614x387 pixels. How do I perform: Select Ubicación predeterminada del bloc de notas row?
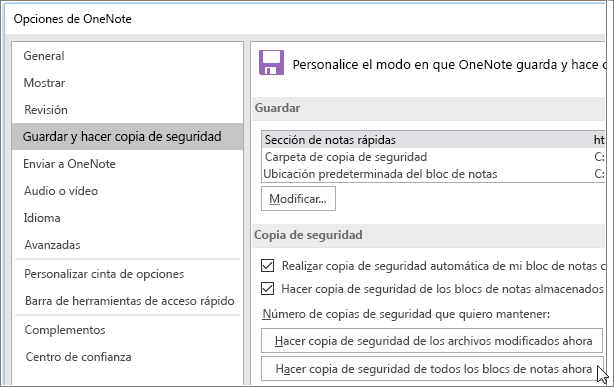coord(433,174)
